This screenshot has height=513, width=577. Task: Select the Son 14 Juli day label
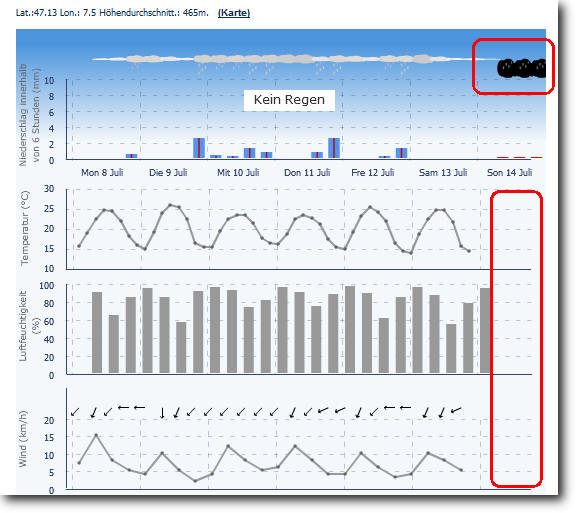[509, 172]
